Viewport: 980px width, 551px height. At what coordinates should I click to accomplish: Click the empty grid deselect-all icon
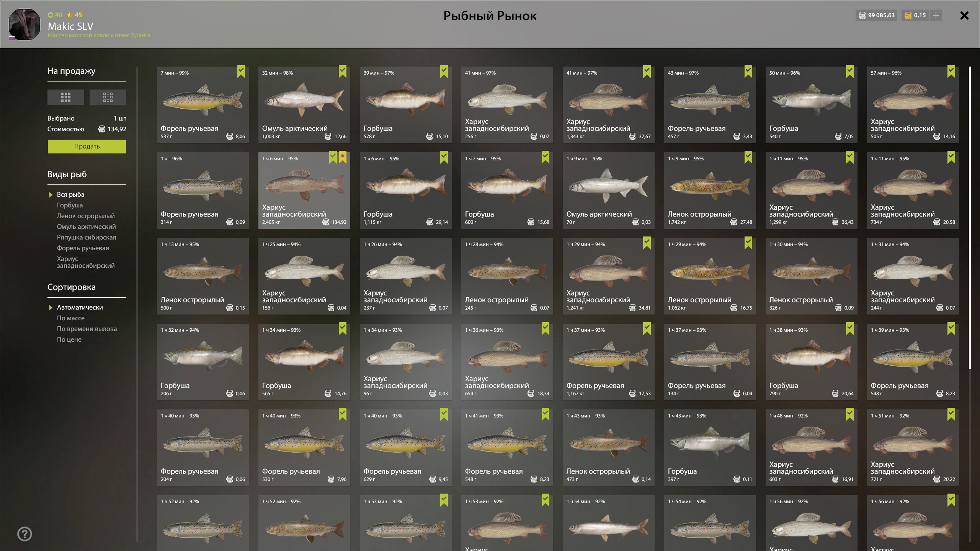coord(108,97)
